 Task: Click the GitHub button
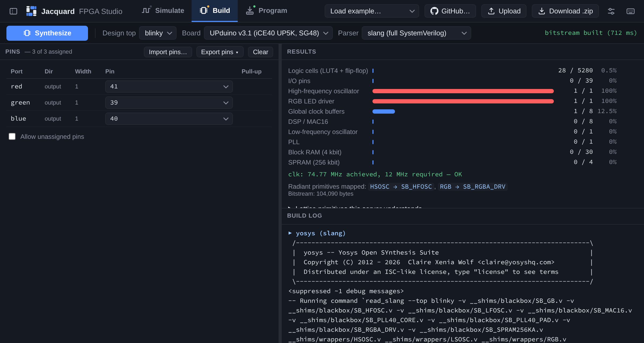(x=450, y=11)
